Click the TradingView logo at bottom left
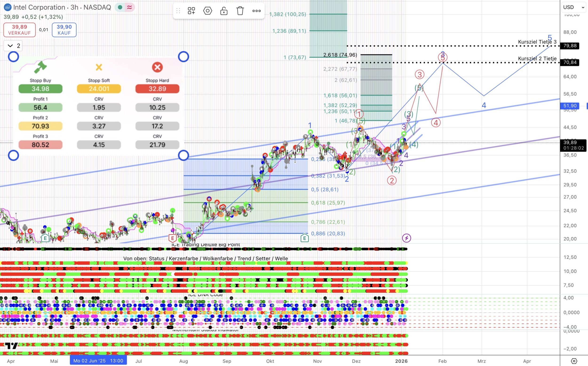Screen dimensions: 588x366 (x=11, y=346)
